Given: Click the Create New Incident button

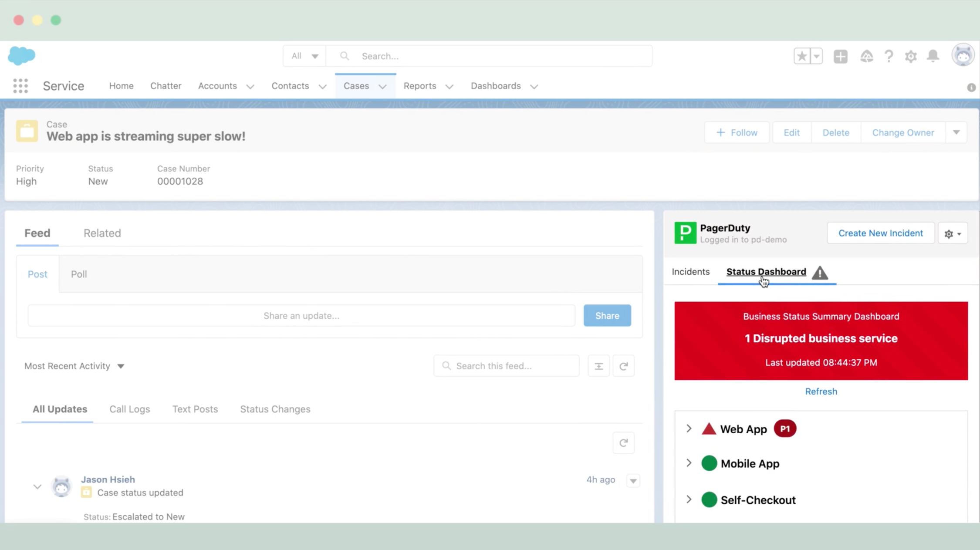Looking at the screenshot, I should pos(880,233).
